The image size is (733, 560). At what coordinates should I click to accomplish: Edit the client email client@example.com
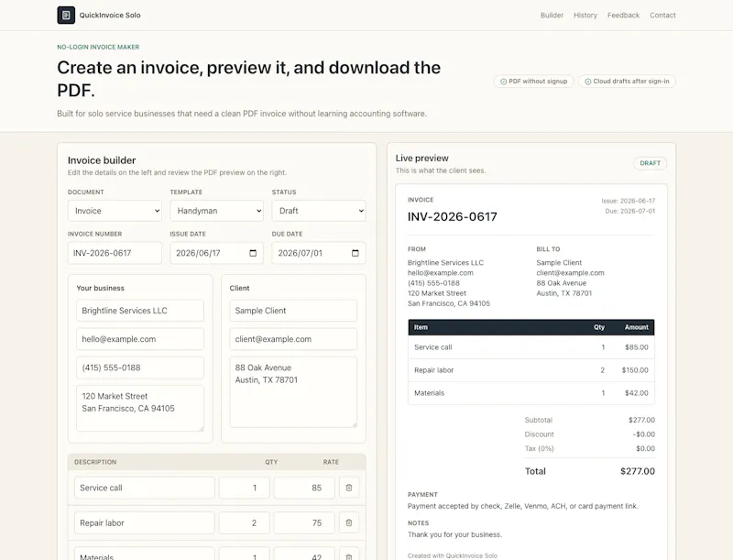(x=293, y=339)
